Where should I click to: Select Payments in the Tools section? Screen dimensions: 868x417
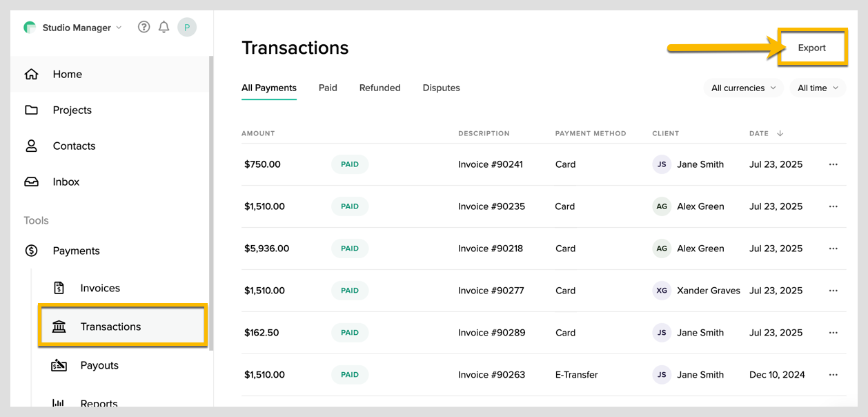click(x=76, y=251)
